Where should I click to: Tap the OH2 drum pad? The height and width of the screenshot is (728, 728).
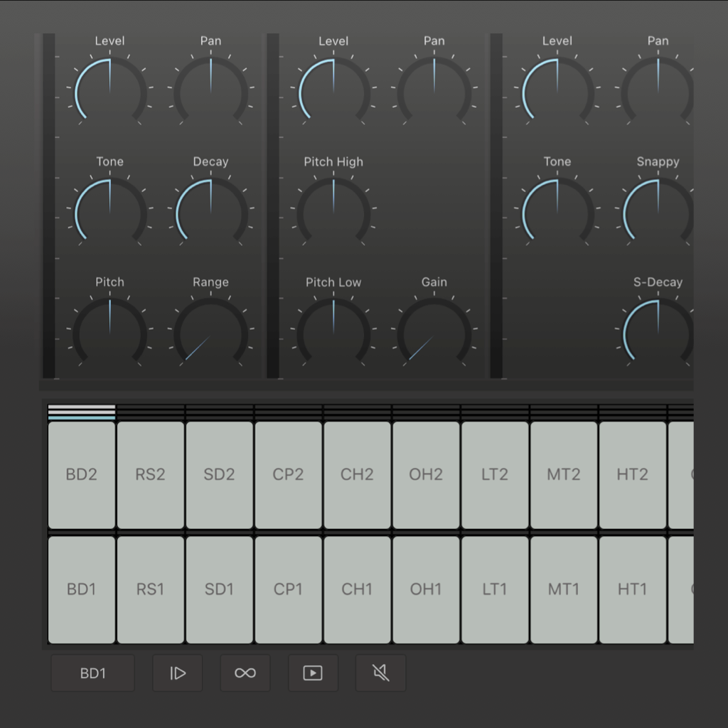tap(426, 475)
